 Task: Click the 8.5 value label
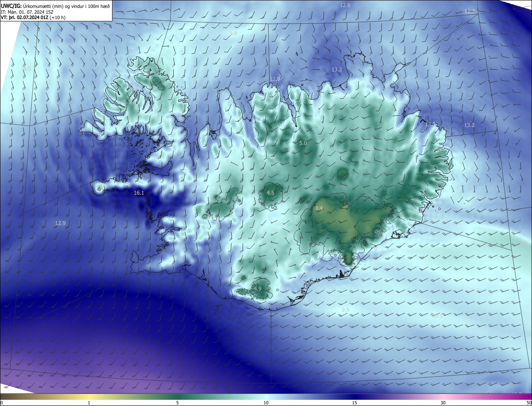pos(27,68)
